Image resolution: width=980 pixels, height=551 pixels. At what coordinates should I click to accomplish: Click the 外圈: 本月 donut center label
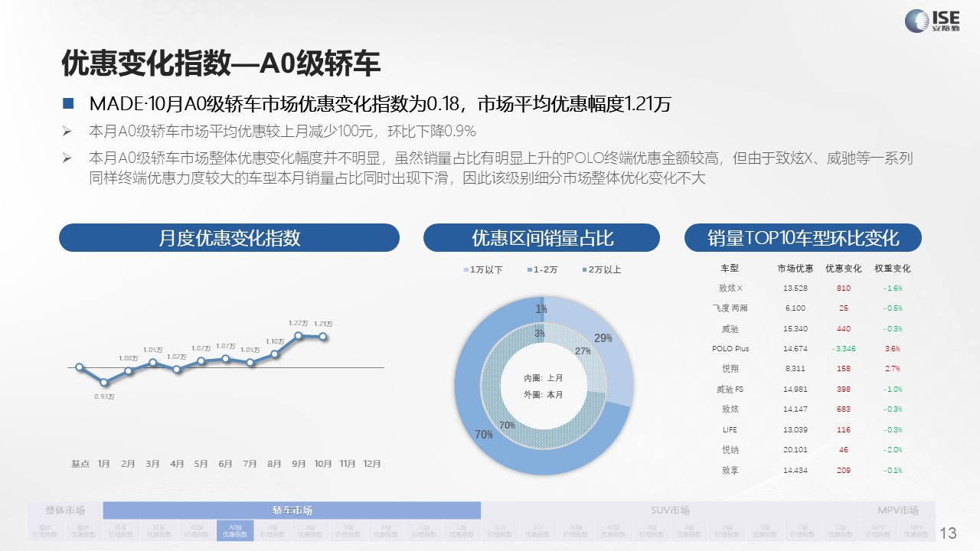click(543, 395)
